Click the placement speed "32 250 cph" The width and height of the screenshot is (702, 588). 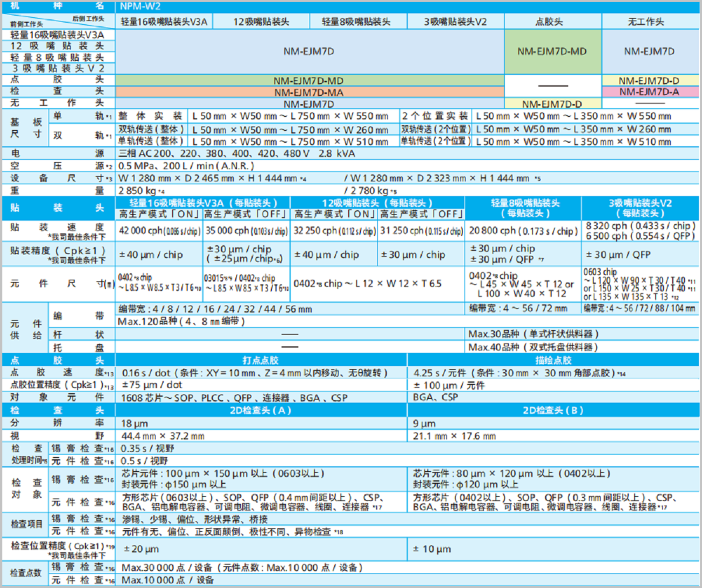(x=315, y=231)
